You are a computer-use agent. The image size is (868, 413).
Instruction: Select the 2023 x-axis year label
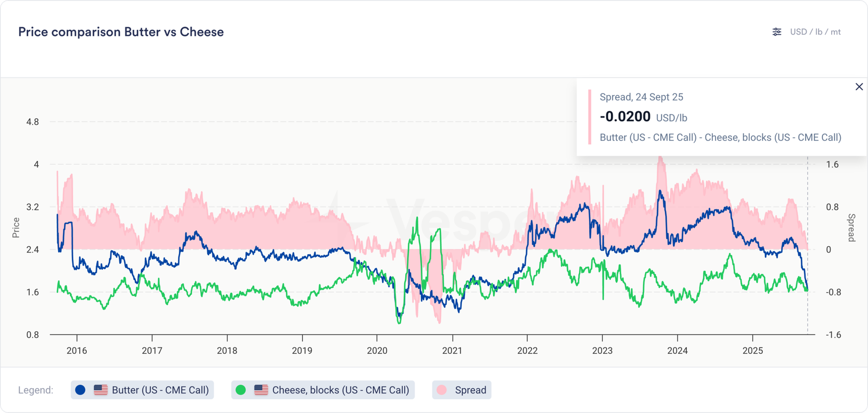[x=602, y=351]
